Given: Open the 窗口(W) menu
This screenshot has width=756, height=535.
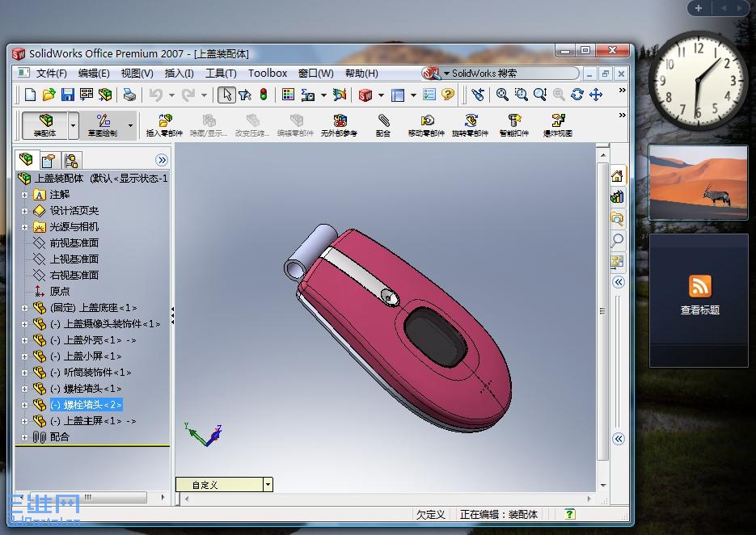Looking at the screenshot, I should pos(316,74).
